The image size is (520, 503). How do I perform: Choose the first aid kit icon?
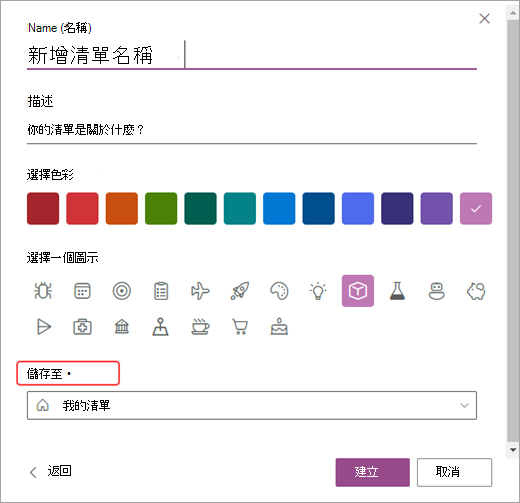point(82,327)
